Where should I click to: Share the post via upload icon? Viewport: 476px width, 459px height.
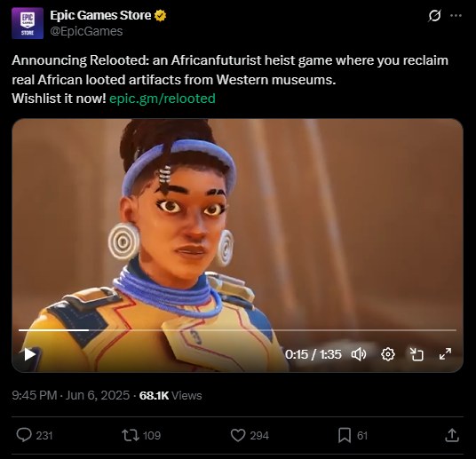coord(452,435)
